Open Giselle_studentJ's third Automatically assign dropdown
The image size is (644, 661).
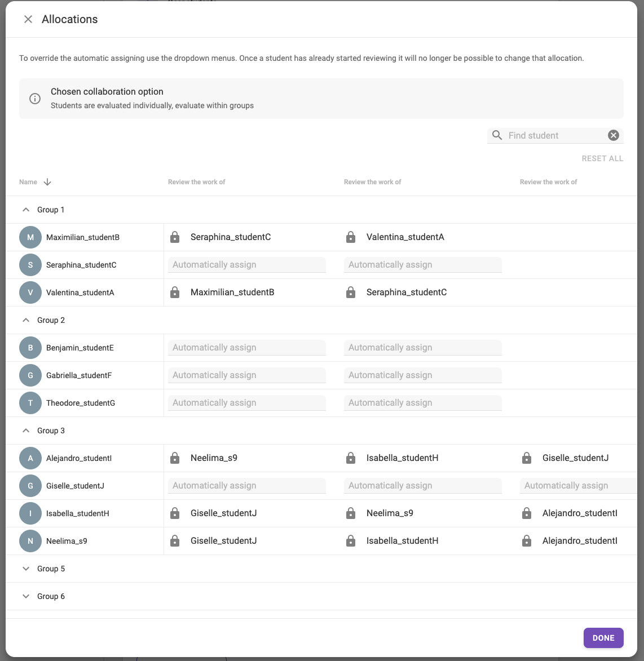point(578,486)
